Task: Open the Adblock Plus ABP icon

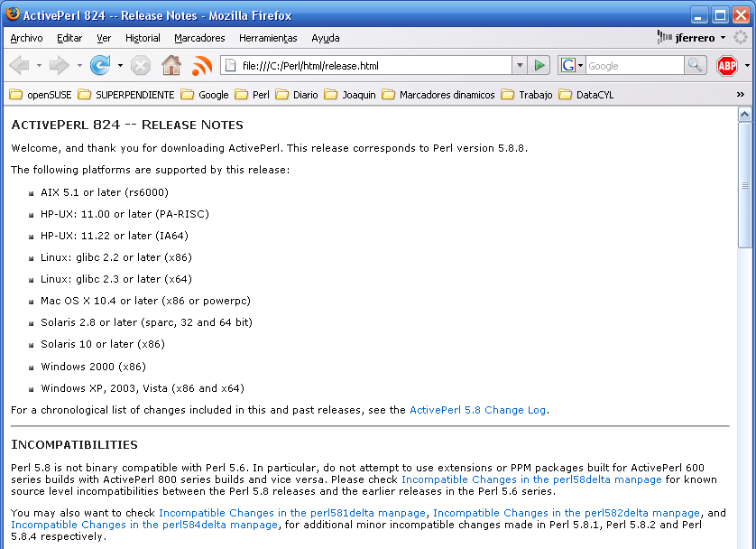Action: pyautogui.click(x=727, y=66)
